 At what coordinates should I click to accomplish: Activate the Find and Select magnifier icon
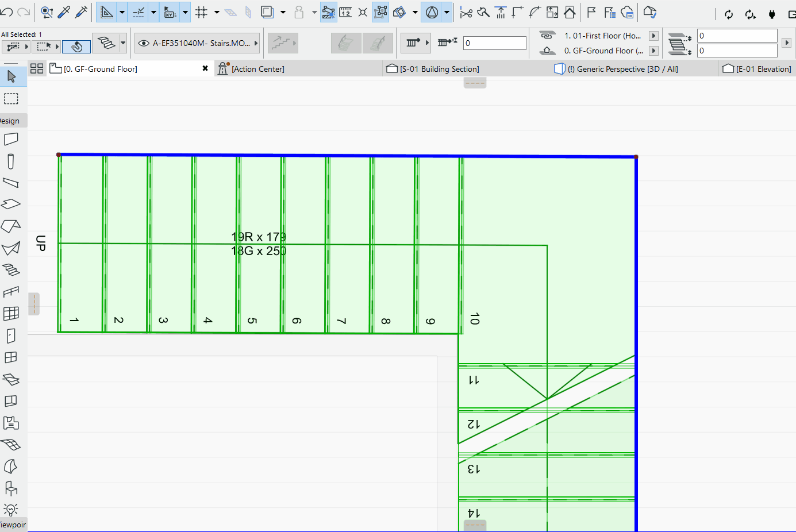pyautogui.click(x=47, y=12)
